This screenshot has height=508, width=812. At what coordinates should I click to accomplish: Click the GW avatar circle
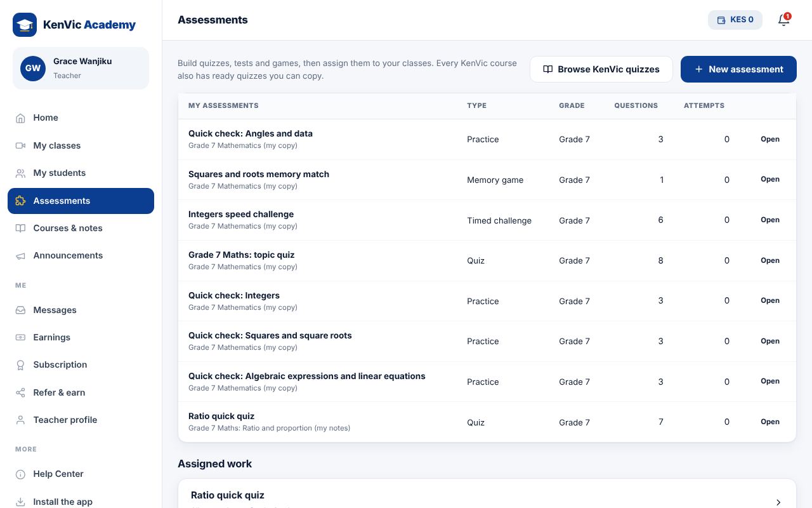point(33,68)
